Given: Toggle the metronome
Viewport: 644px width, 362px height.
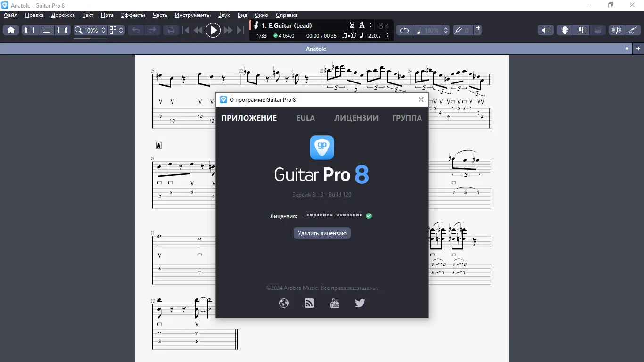Looking at the screenshot, I should tap(362, 25).
